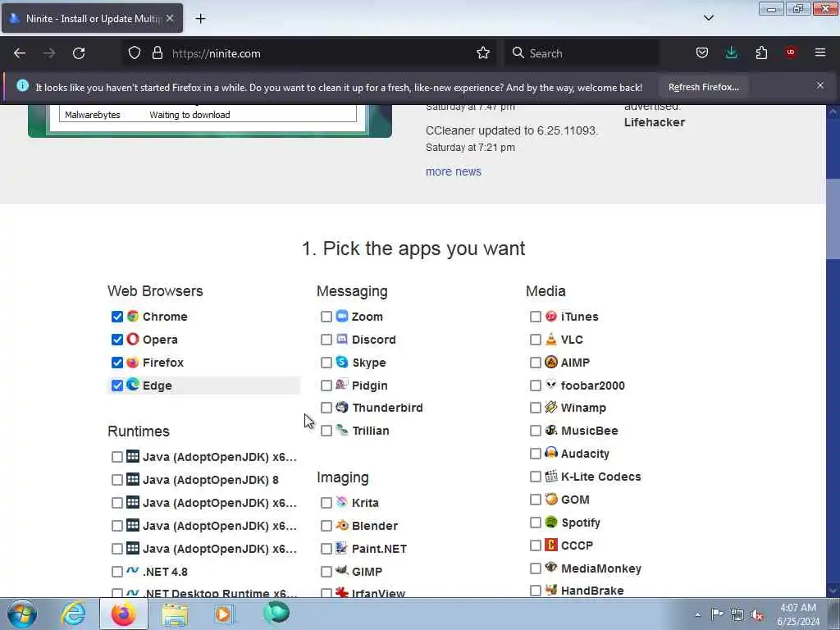The height and width of the screenshot is (630, 840).
Task: Check the .NET 4.8 checkbox
Action: click(117, 572)
